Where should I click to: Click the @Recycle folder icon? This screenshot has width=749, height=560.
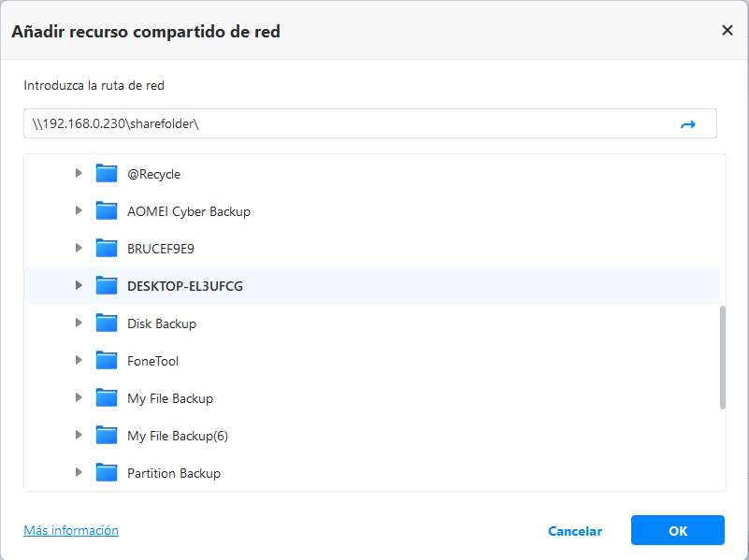[x=107, y=174]
